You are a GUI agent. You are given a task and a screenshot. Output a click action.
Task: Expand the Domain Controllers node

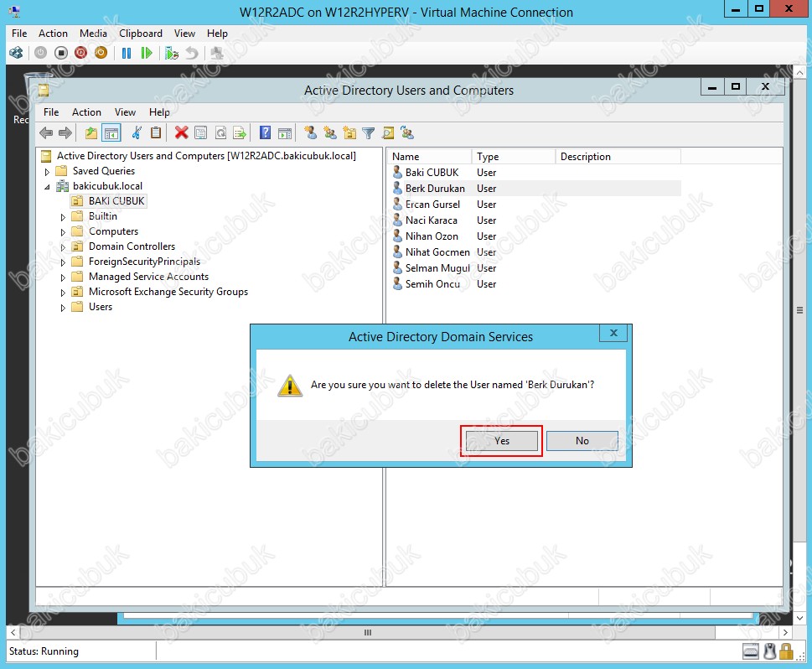[63, 247]
